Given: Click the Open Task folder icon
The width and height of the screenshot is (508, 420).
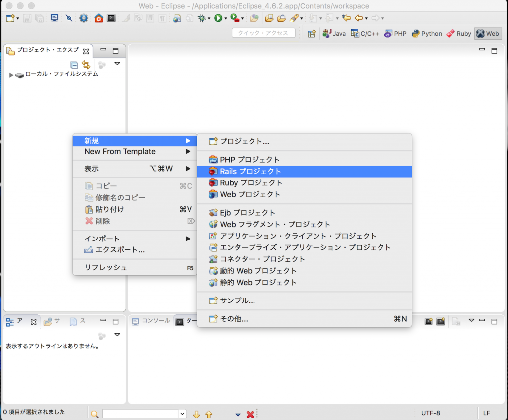Looking at the screenshot, I should click(282, 18).
